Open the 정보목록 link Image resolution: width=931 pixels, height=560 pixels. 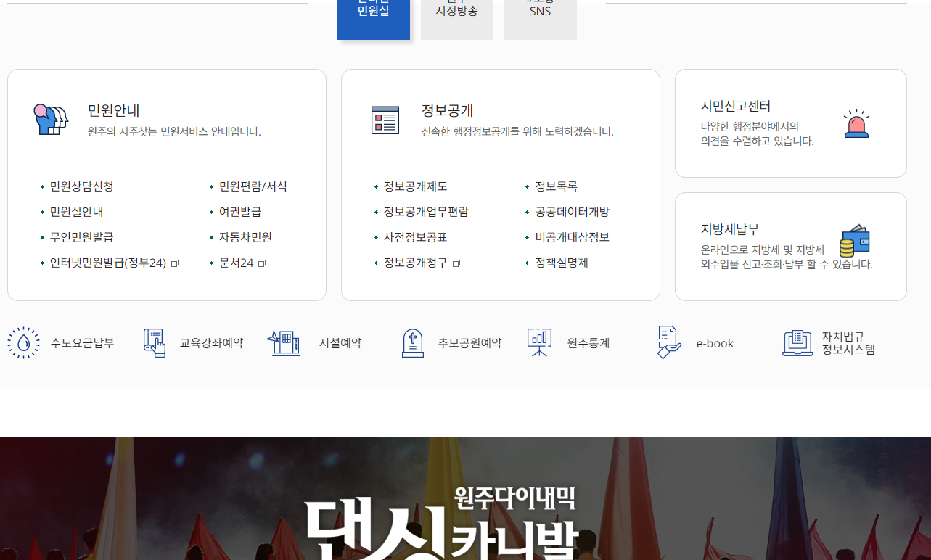(x=556, y=186)
